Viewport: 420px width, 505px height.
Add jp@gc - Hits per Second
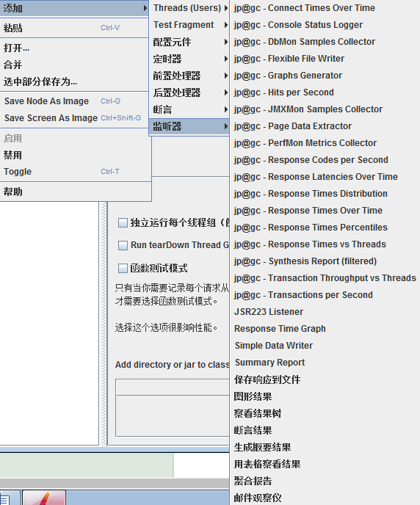coord(325,92)
